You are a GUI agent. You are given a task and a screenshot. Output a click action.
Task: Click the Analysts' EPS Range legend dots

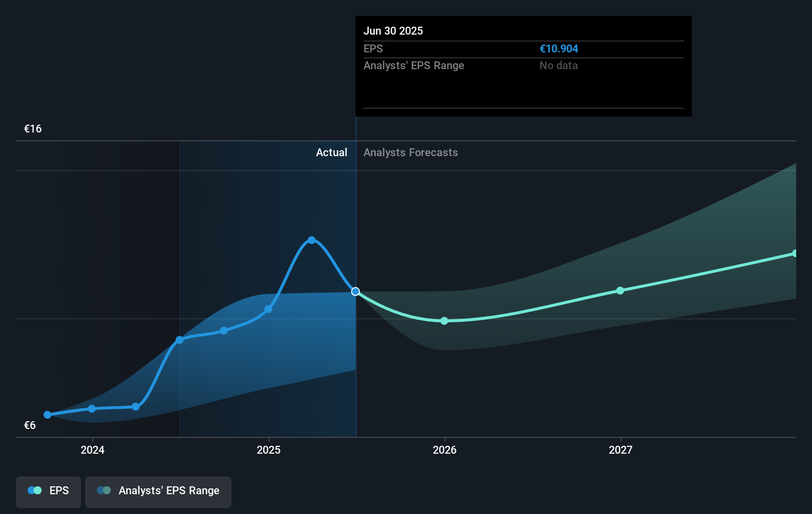coord(104,490)
